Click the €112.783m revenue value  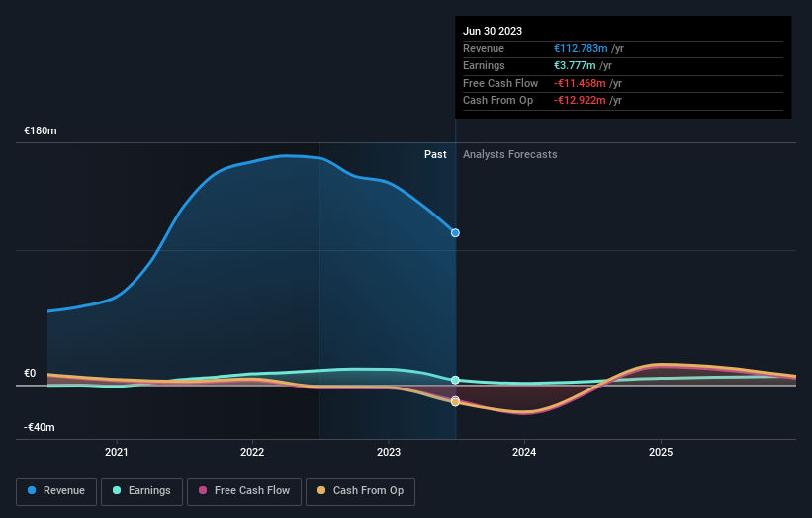581,48
